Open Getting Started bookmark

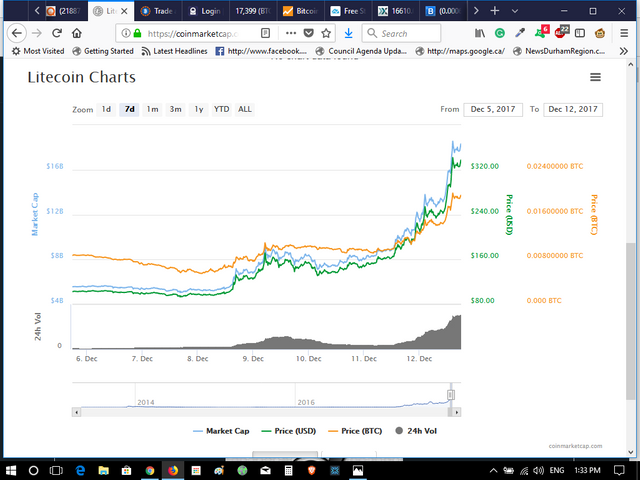[103, 51]
